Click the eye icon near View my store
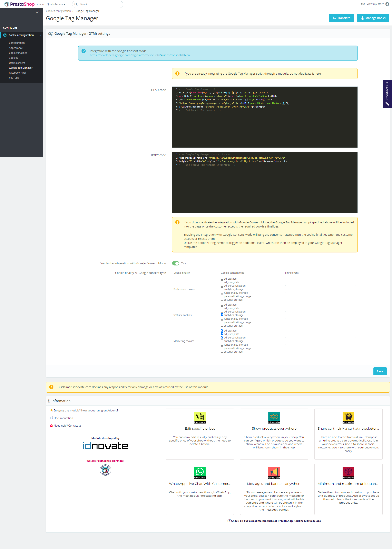Image resolution: width=392 pixels, height=549 pixels. [x=363, y=4]
